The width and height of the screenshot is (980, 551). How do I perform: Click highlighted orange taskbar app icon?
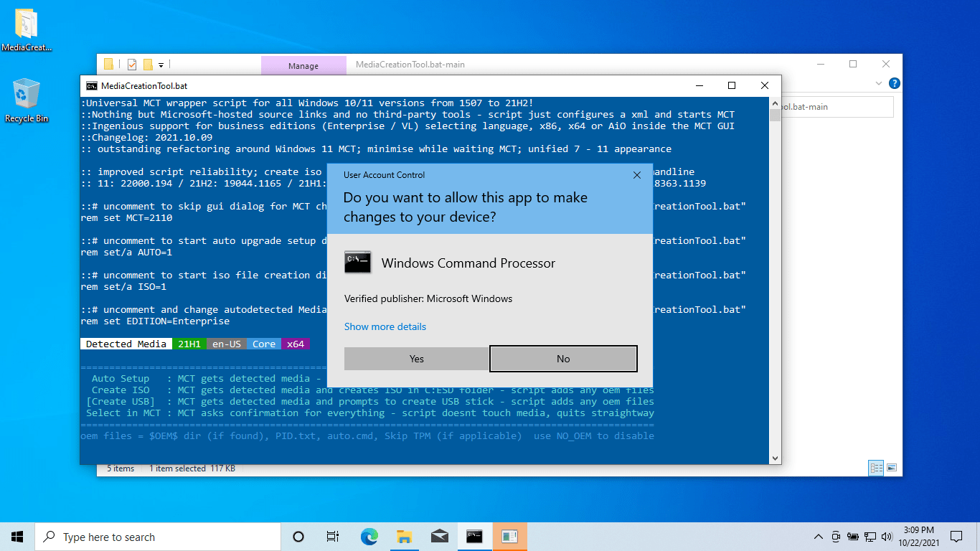click(509, 537)
